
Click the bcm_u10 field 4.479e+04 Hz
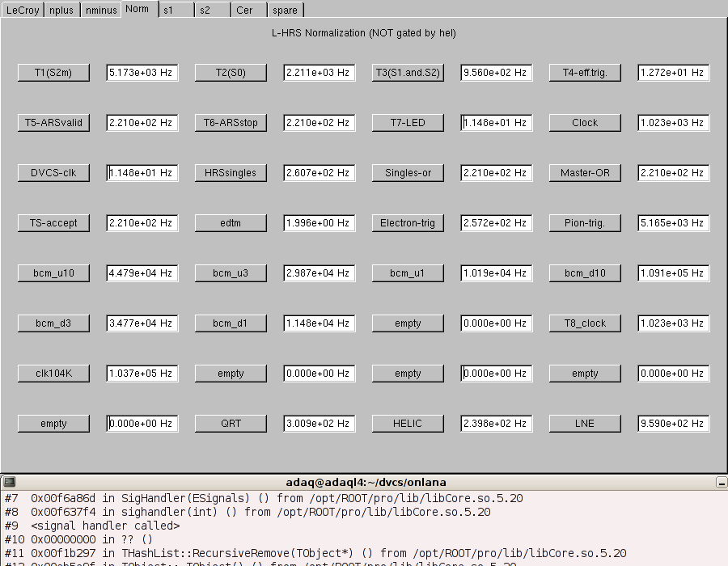pos(142,273)
